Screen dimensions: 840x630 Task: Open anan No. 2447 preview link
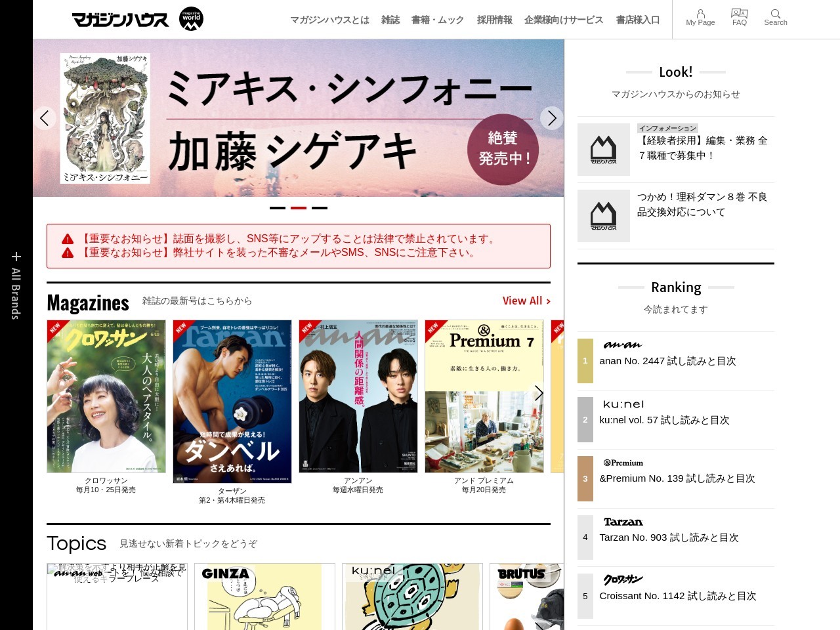tap(667, 361)
